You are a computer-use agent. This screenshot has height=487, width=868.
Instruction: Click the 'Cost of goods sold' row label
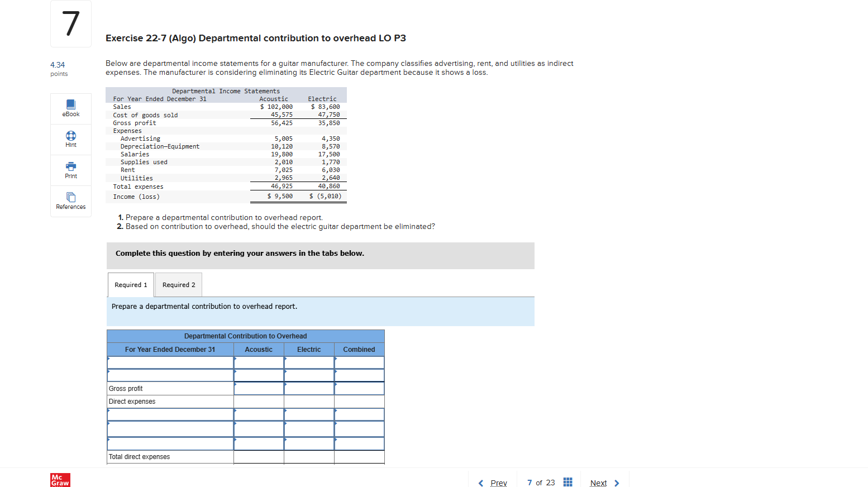click(x=145, y=115)
